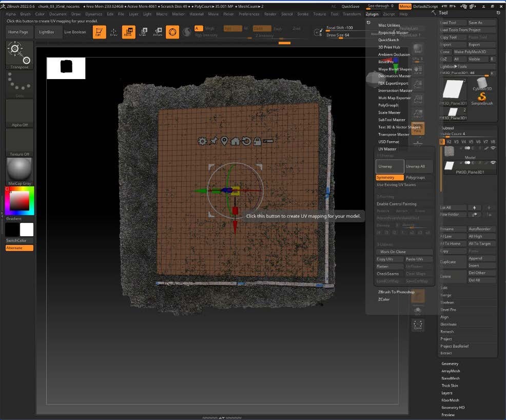Switch to the Rotate tool
506x420 pixels.
158,32
